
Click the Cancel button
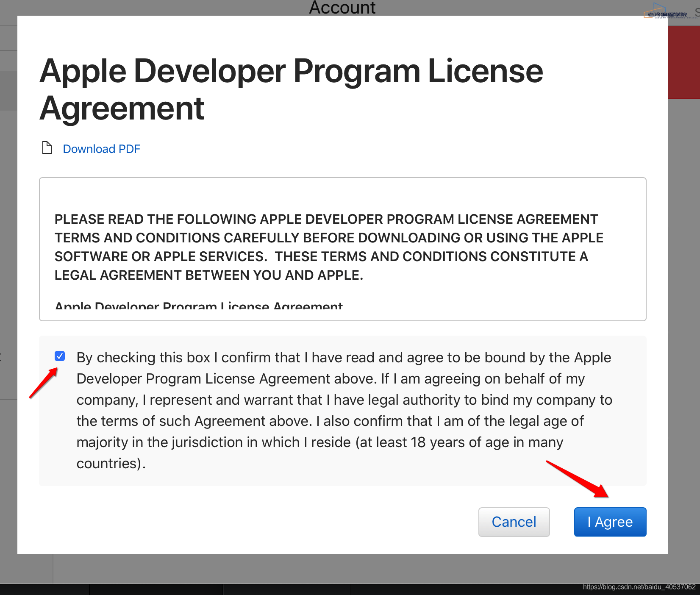point(514,522)
